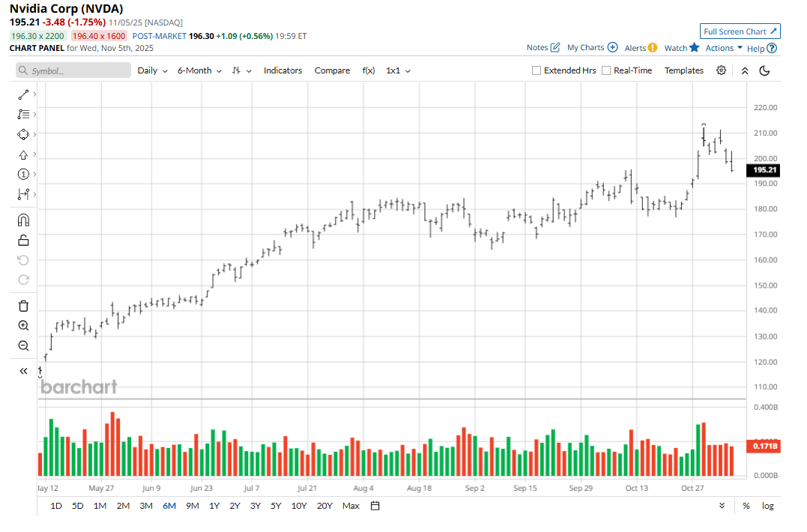Screen dimensions: 807x532
Task: Enable the Real-Time checkbox
Action: (606, 70)
